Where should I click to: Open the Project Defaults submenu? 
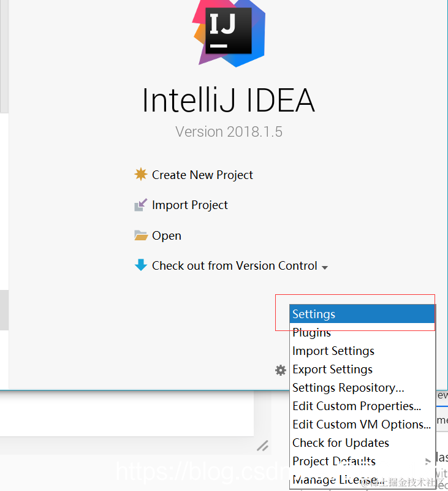pyautogui.click(x=362, y=461)
